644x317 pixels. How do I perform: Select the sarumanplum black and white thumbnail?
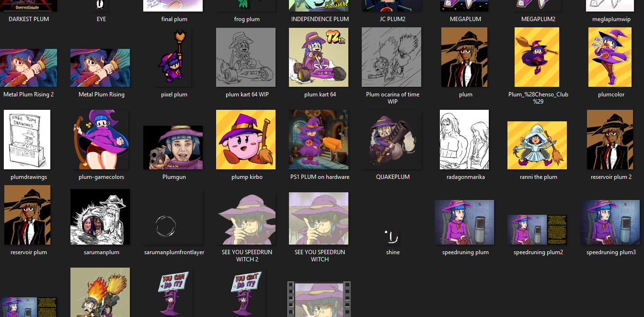click(100, 217)
